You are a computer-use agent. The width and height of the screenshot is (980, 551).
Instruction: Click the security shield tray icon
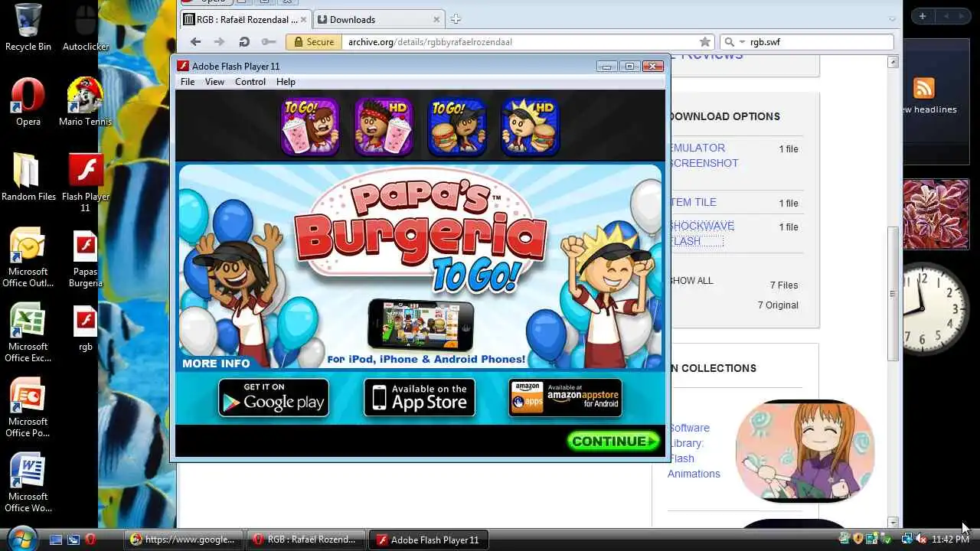click(x=858, y=540)
